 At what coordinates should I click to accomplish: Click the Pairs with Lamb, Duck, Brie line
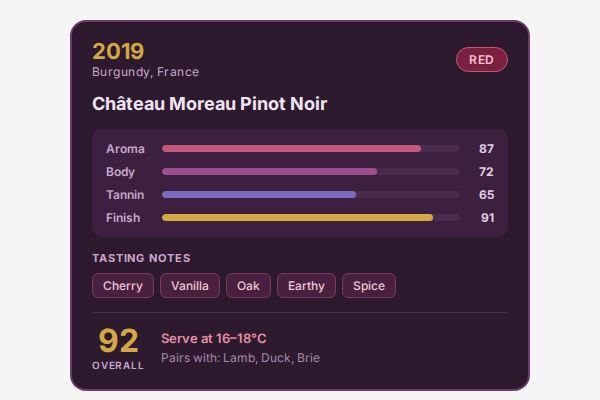(x=240, y=358)
